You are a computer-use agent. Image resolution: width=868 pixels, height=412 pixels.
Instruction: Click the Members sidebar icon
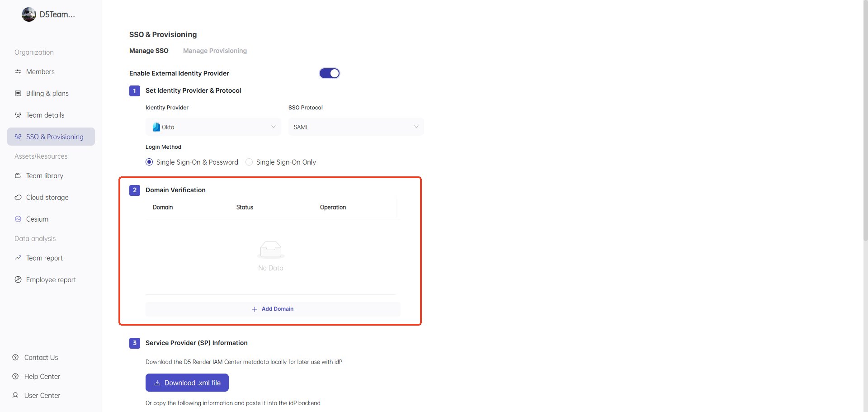(x=18, y=72)
